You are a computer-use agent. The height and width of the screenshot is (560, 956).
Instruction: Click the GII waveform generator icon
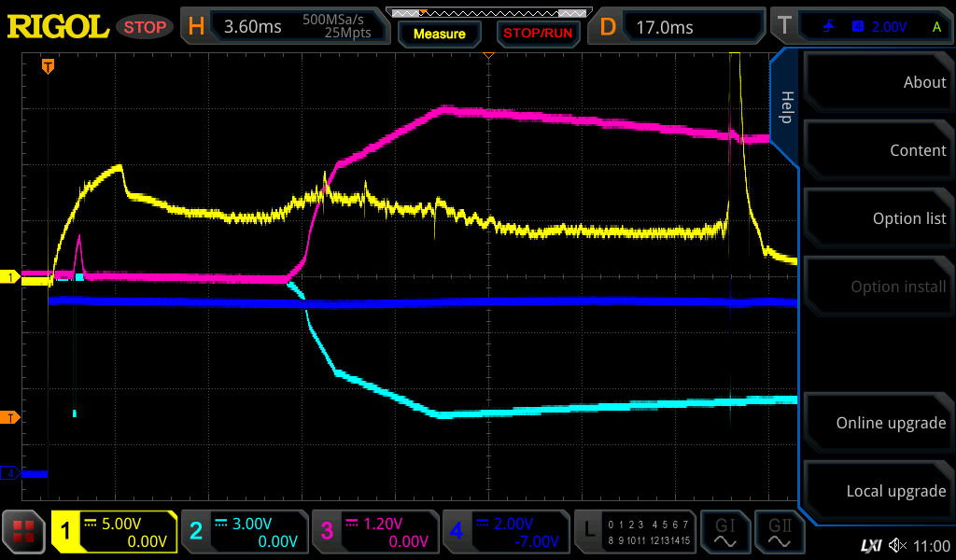click(780, 532)
